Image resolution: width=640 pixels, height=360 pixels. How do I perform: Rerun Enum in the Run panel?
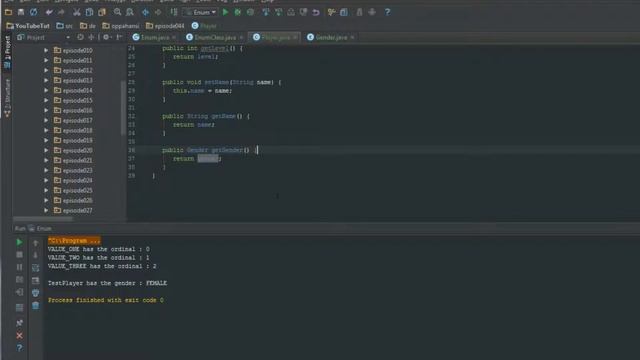(x=19, y=242)
